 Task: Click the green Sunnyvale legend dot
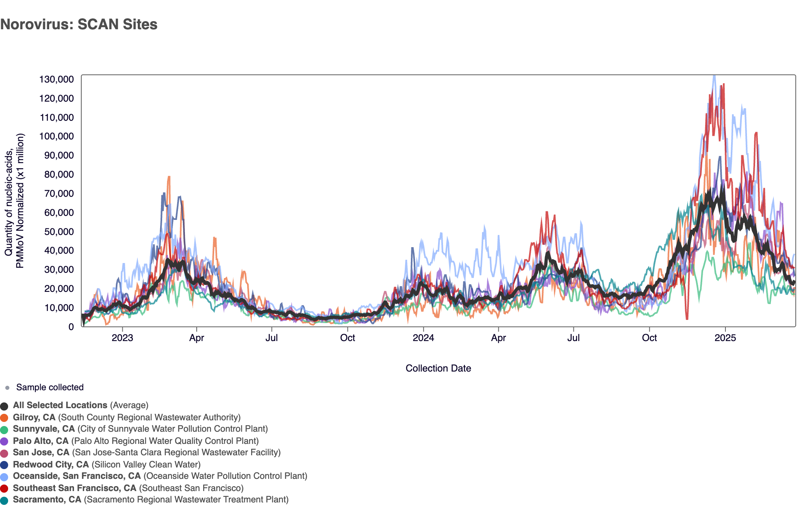coord(4,430)
